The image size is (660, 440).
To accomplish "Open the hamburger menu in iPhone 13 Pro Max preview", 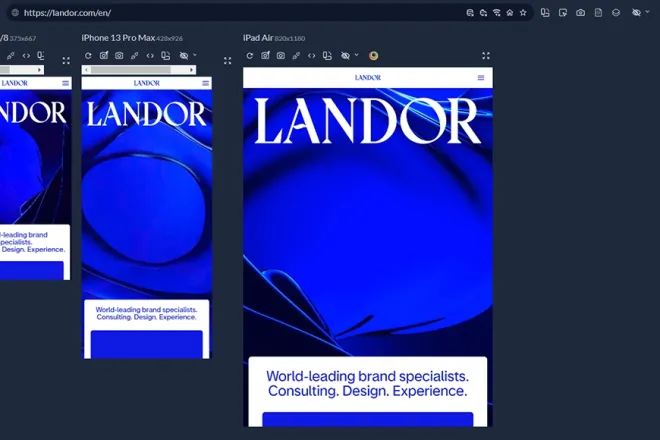I will click(205, 83).
